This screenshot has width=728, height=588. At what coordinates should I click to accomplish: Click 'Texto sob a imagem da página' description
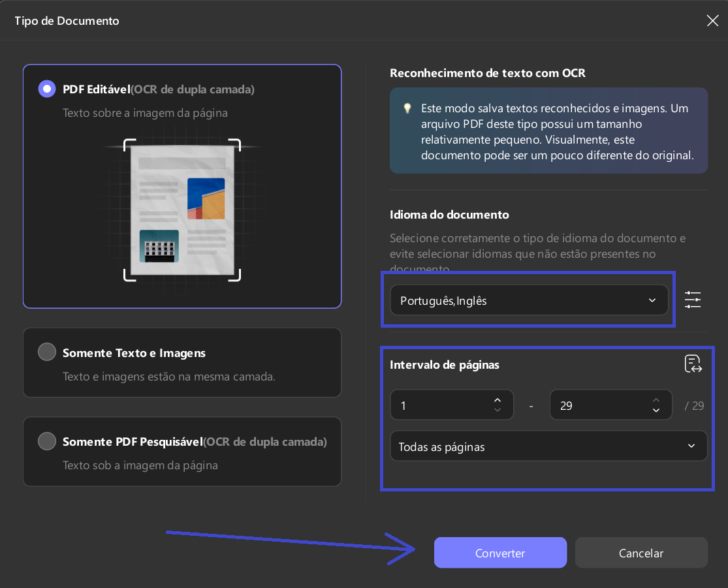coord(140,465)
